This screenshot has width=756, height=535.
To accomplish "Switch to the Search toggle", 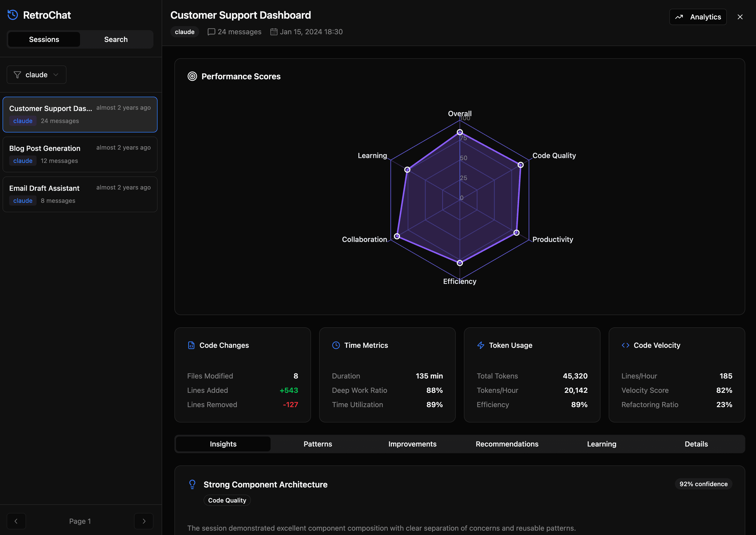I will [116, 40].
